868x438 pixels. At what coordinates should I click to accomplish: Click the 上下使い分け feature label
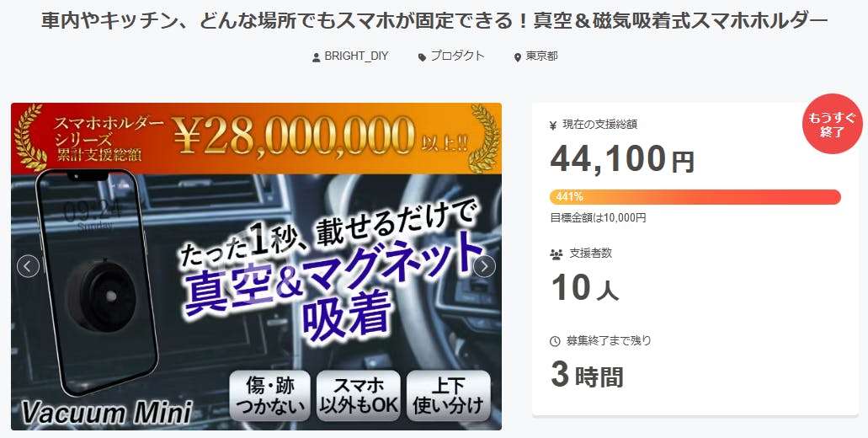tap(449, 396)
